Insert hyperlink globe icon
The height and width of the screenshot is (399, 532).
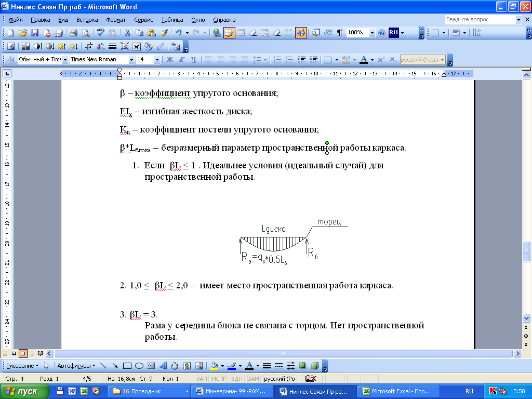217,33
